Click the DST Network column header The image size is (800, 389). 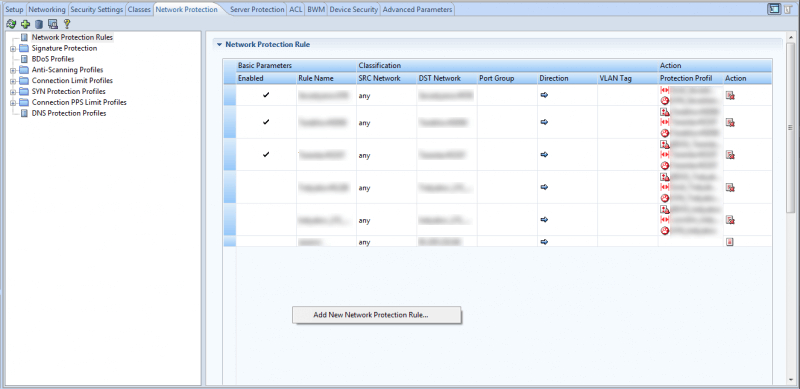pyautogui.click(x=446, y=79)
